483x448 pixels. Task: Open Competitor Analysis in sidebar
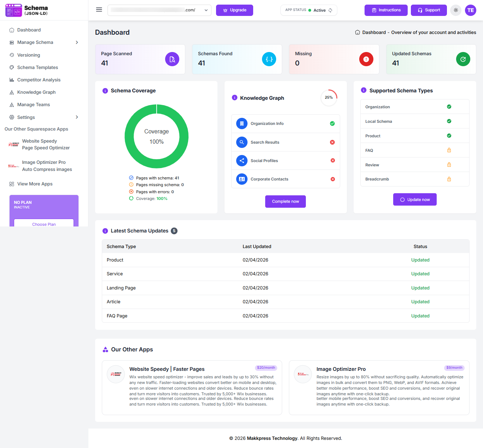39,80
